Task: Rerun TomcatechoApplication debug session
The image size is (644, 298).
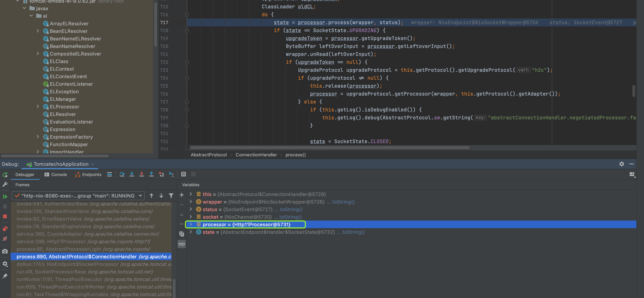Action: click(5, 175)
